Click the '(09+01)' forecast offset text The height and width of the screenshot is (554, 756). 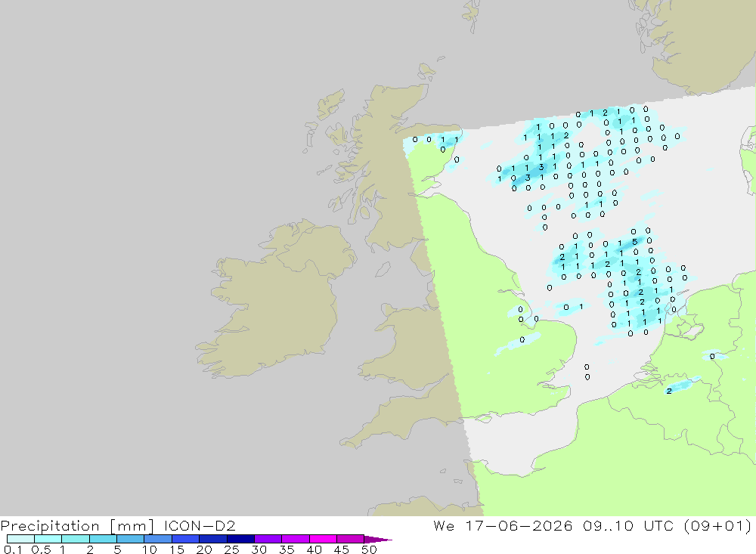(x=717, y=525)
